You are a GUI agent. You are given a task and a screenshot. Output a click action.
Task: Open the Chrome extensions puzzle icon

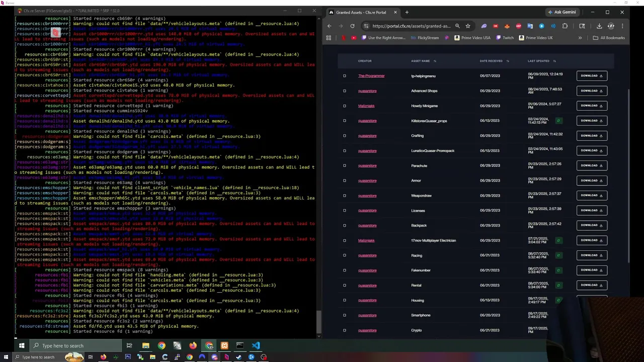coord(565,26)
